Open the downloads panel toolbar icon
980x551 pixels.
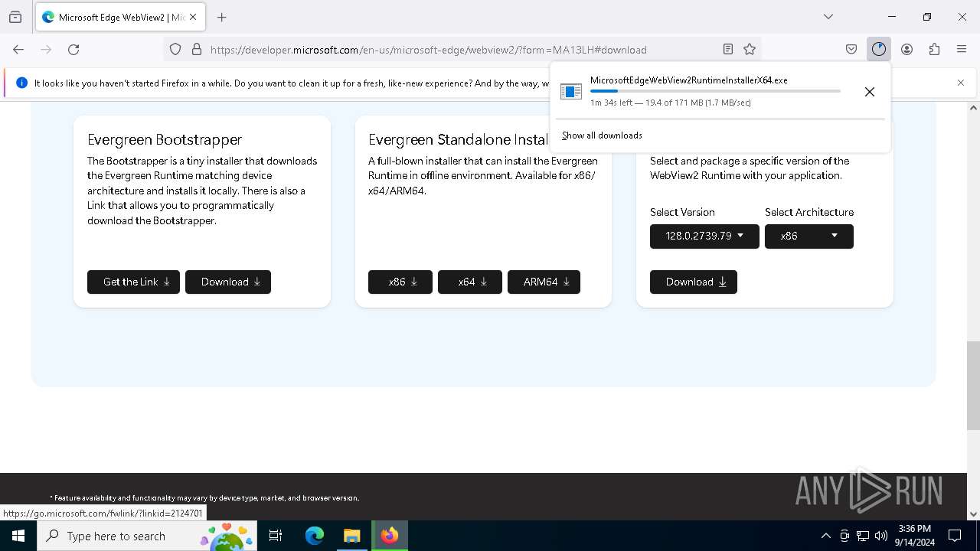pyautogui.click(x=879, y=49)
